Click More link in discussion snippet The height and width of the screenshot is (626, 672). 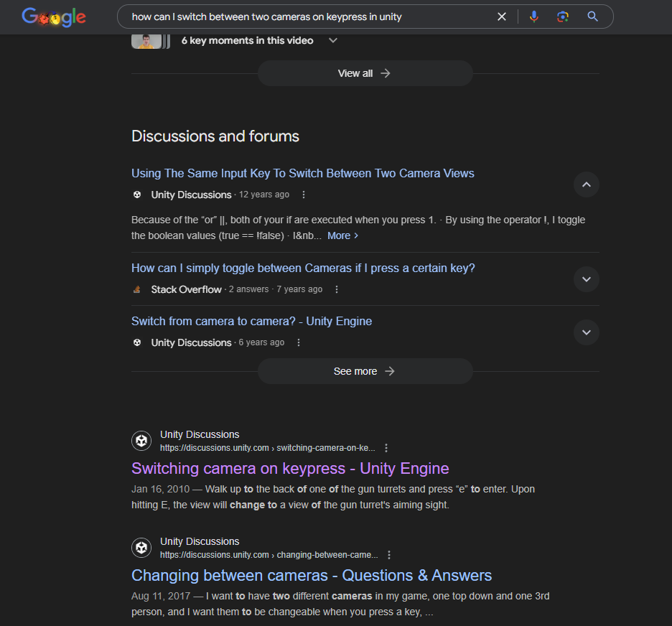342,235
